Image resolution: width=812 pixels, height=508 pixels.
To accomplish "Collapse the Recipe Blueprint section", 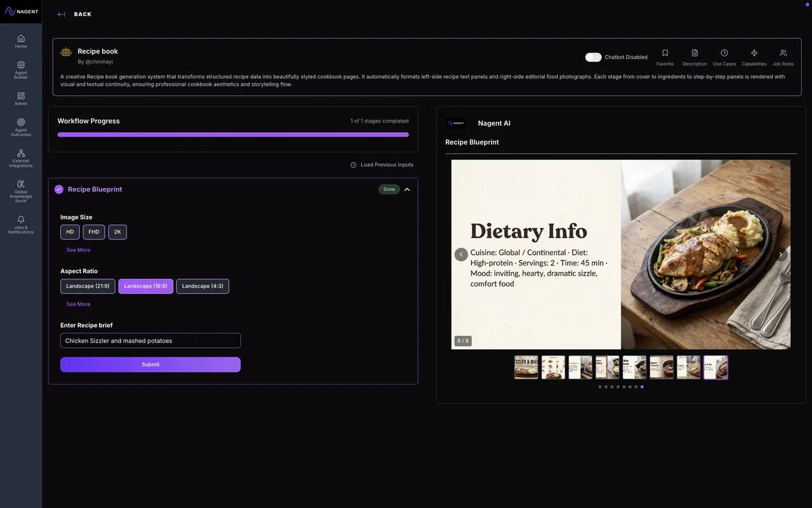I will pos(407,189).
